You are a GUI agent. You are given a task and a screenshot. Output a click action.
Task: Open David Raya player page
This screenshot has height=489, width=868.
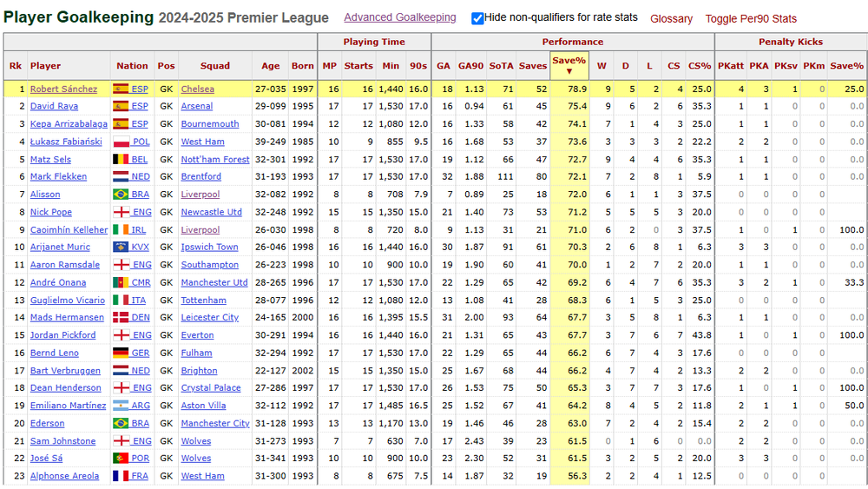coord(54,106)
